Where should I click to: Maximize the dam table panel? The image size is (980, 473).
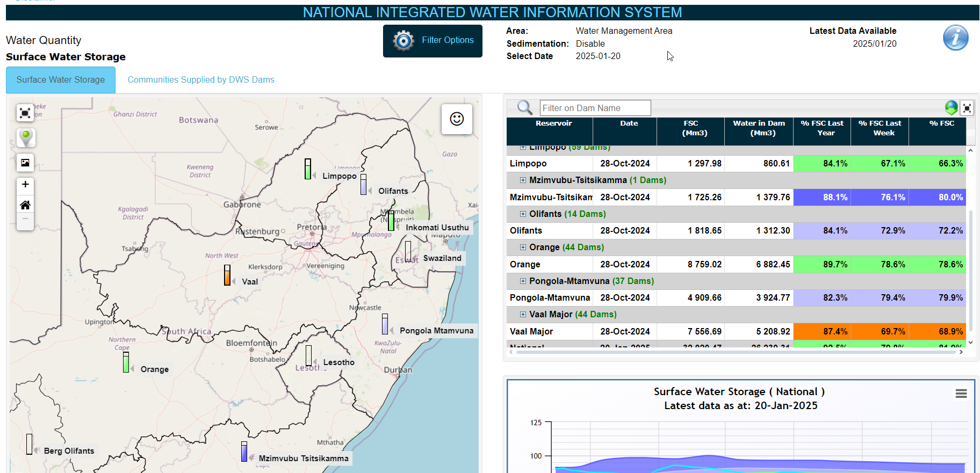967,108
